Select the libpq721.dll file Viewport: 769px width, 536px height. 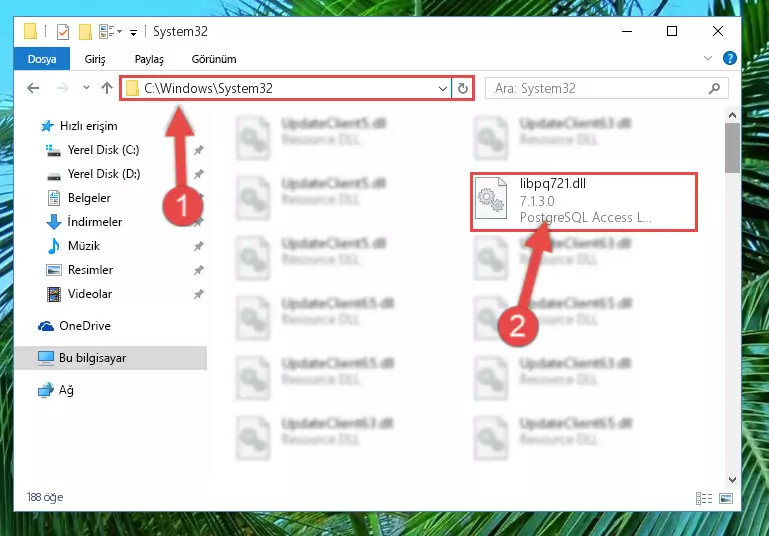(x=584, y=202)
